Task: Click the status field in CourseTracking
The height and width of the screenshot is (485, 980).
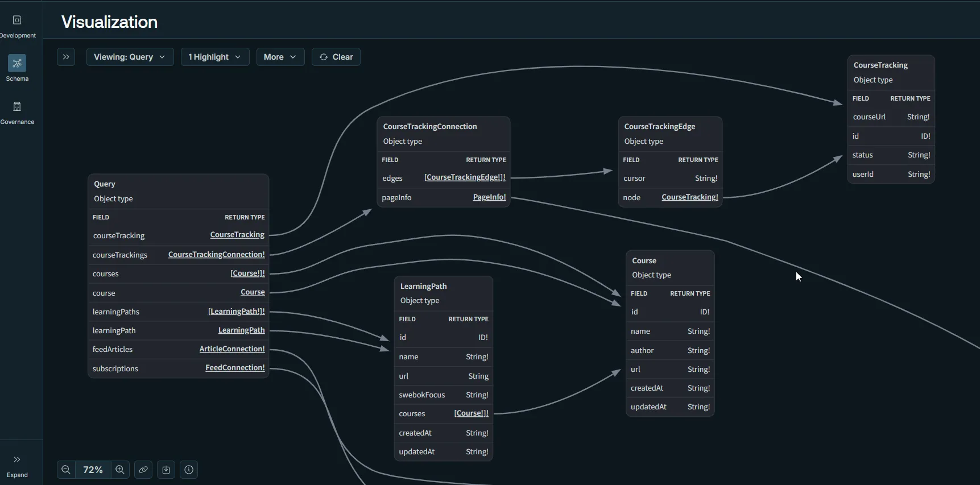Action: click(x=891, y=155)
